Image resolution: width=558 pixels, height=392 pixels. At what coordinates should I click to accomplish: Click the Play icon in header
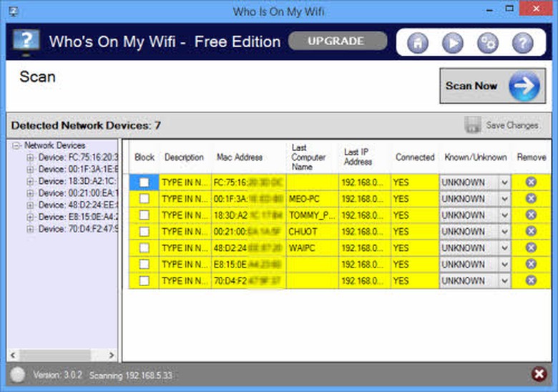click(x=452, y=43)
